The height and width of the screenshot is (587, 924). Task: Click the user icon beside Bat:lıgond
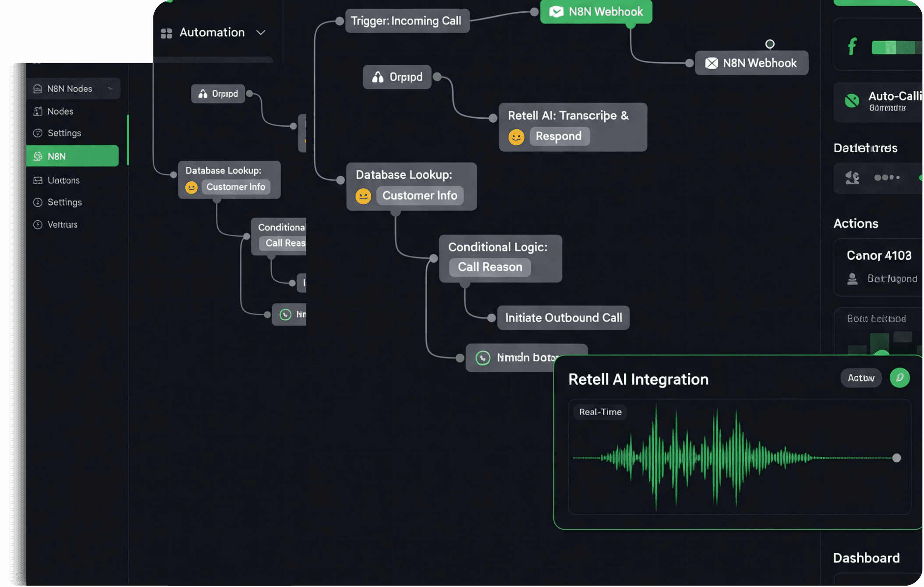pyautogui.click(x=852, y=279)
